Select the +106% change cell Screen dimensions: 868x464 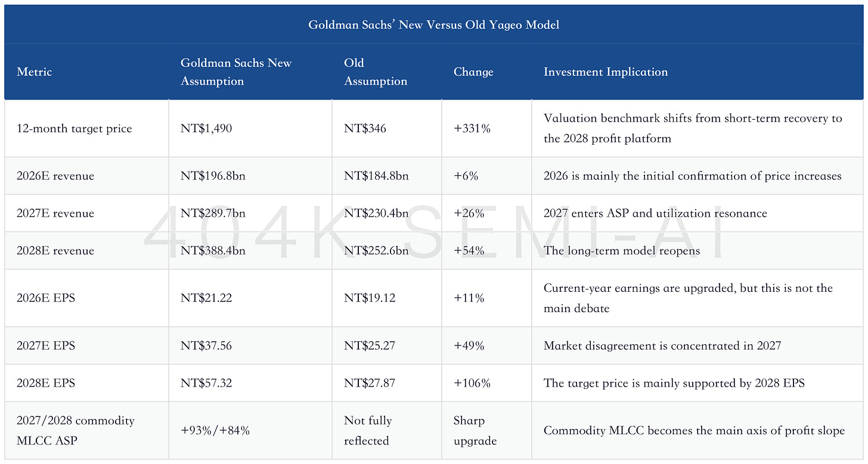coord(472,383)
